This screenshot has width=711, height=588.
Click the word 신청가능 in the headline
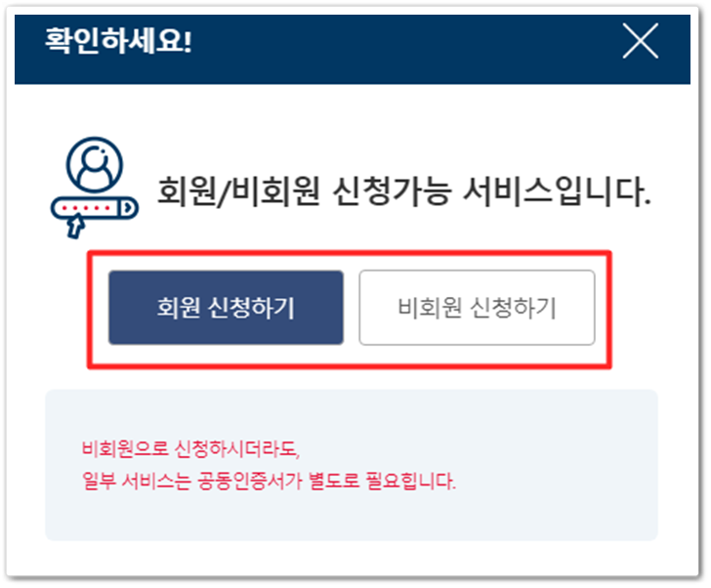[x=392, y=191]
